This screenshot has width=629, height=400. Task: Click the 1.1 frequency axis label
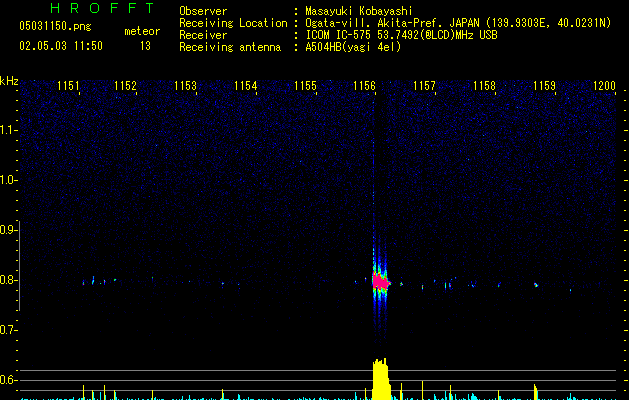click(x=9, y=130)
